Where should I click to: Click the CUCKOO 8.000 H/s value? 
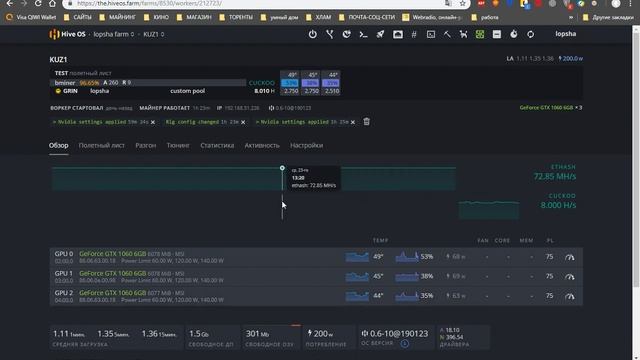coord(558,205)
